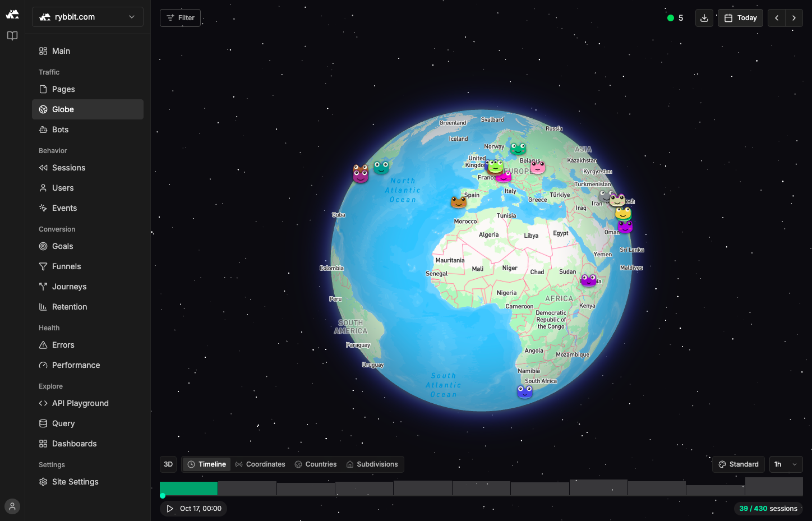Screen dimensions: 812x521
Task: Go to previous date with left chevron
Action: 777,18
